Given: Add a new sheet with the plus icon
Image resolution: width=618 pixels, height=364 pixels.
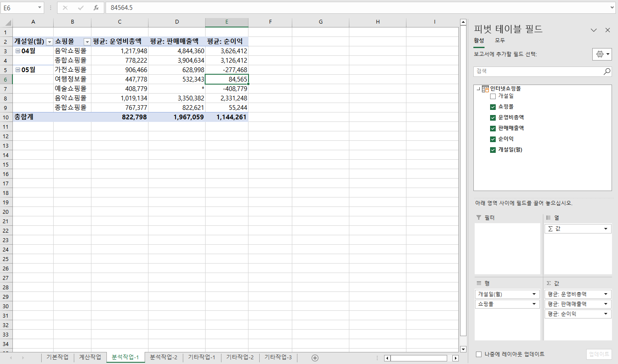Looking at the screenshot, I should (315, 358).
